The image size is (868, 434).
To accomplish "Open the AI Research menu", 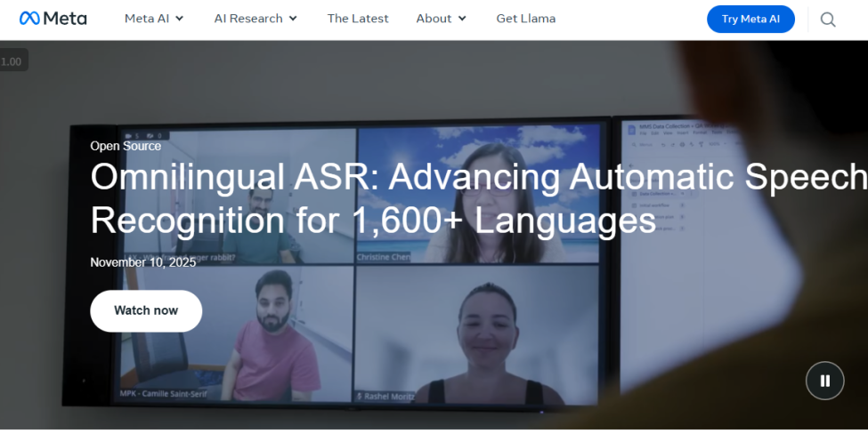I will [x=248, y=19].
